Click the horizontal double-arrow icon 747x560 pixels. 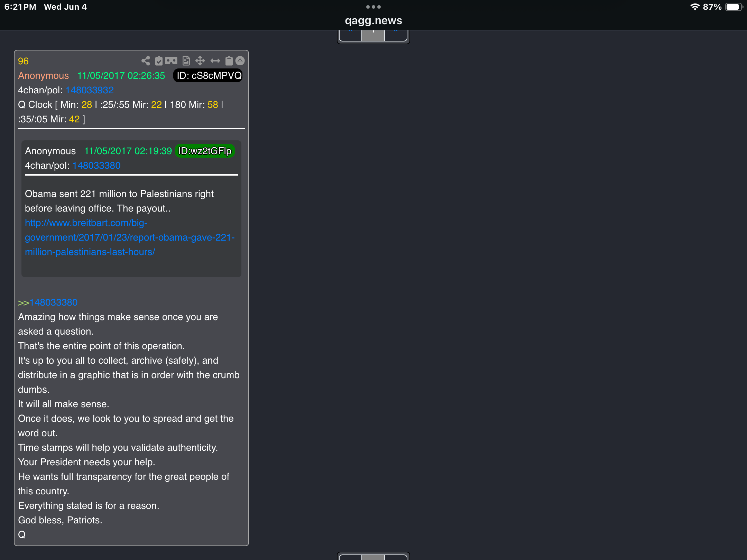(215, 61)
